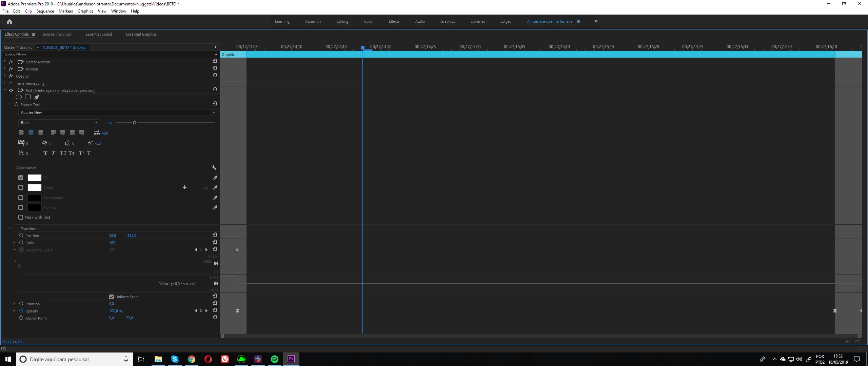Enable Mask with Text checkbox
The height and width of the screenshot is (366, 868).
coord(21,217)
